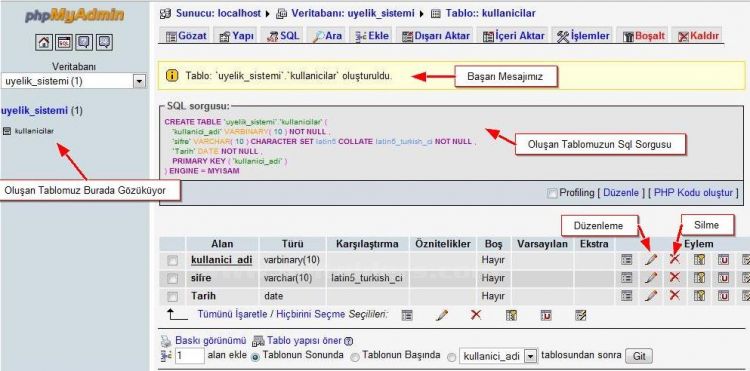Open the SQL tab

pos(283,36)
